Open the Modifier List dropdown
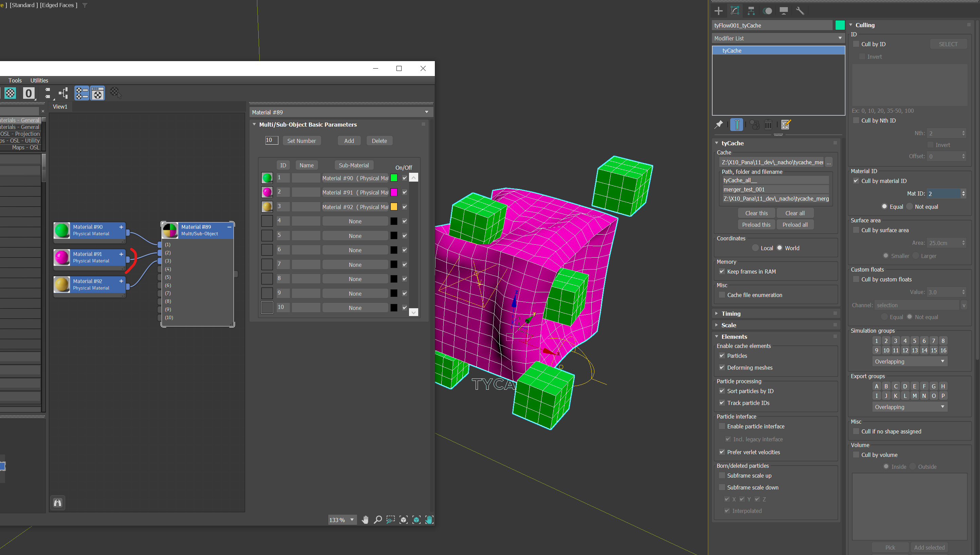 (x=778, y=38)
